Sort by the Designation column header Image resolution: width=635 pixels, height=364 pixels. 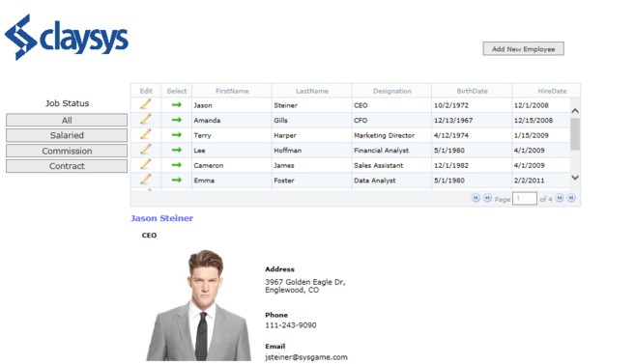click(x=392, y=91)
